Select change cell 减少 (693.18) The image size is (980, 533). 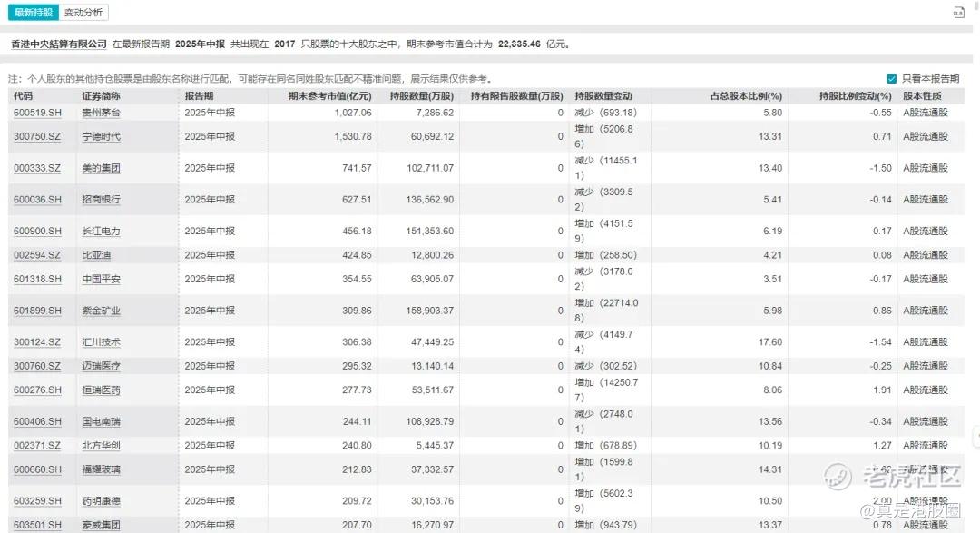605,113
